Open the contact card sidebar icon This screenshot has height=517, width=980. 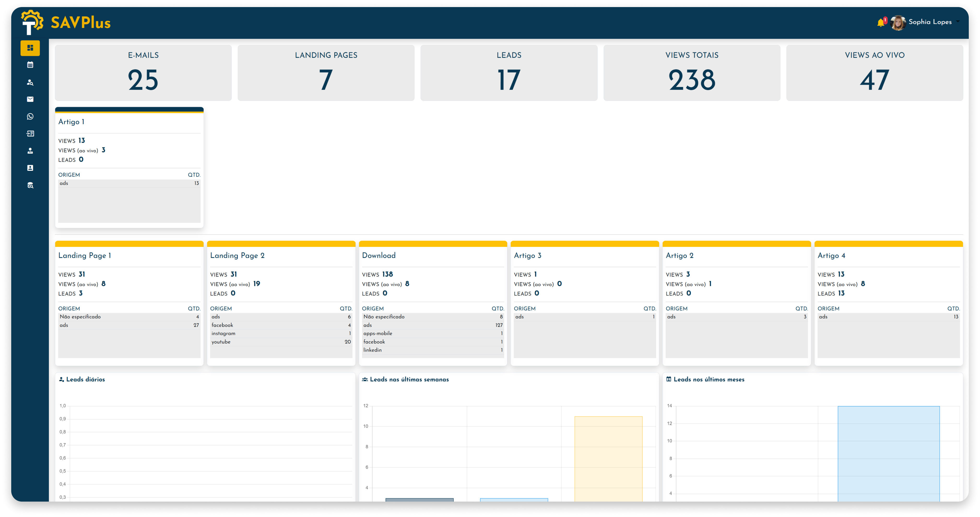point(30,168)
